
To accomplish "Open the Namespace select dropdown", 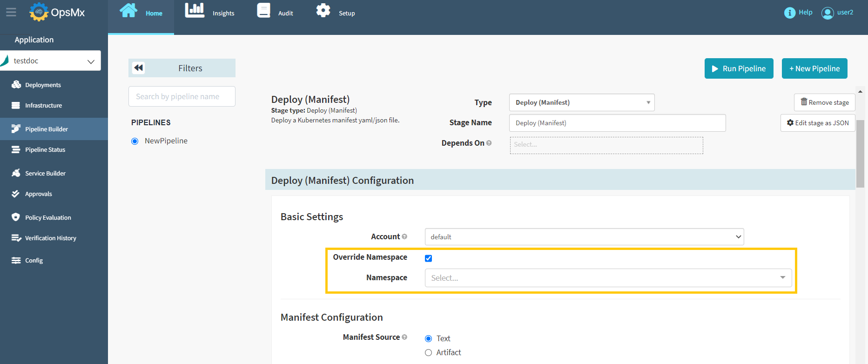I will 608,278.
